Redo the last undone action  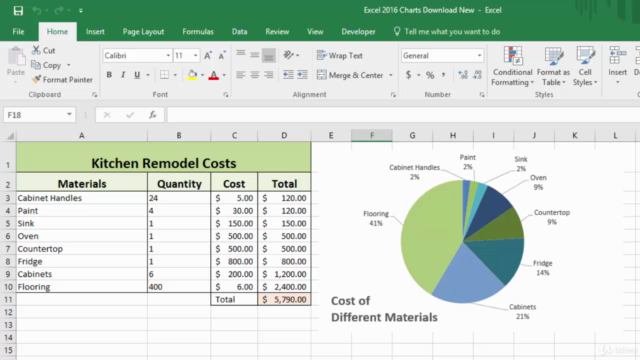[x=58, y=10]
